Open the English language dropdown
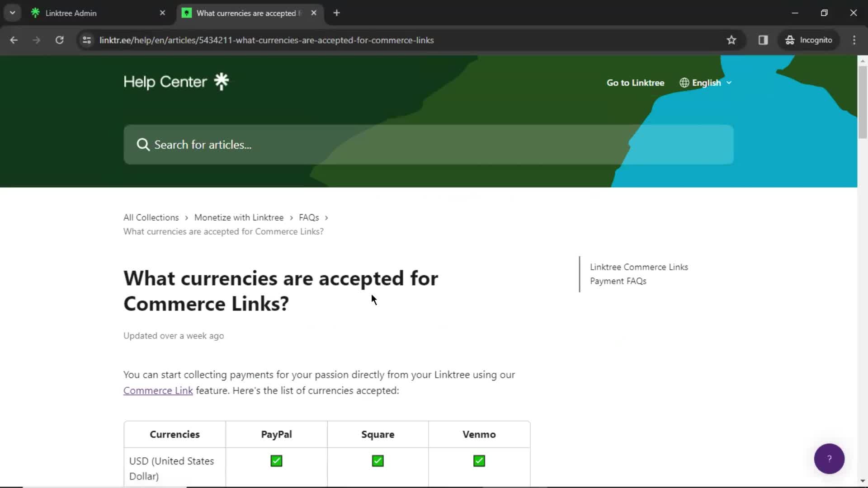 (x=706, y=83)
